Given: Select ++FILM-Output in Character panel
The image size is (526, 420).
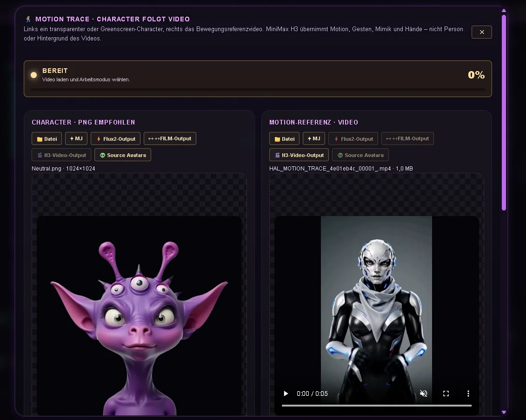Looking at the screenshot, I should (170, 139).
